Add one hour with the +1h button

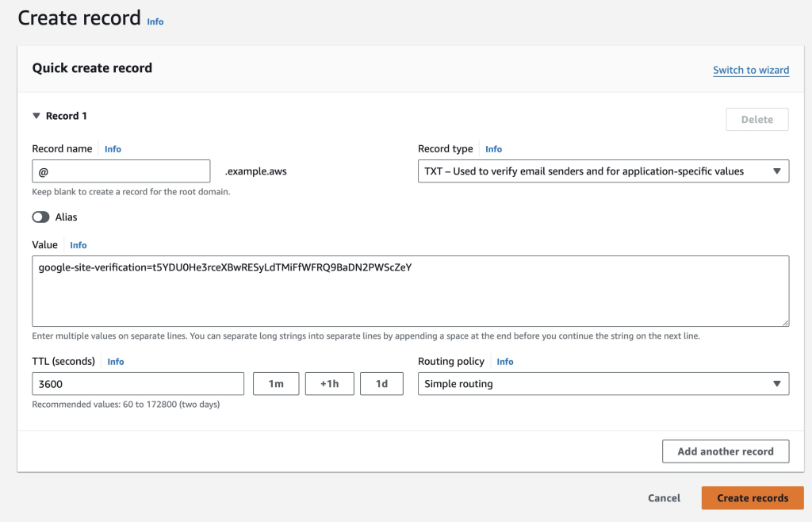coord(329,383)
